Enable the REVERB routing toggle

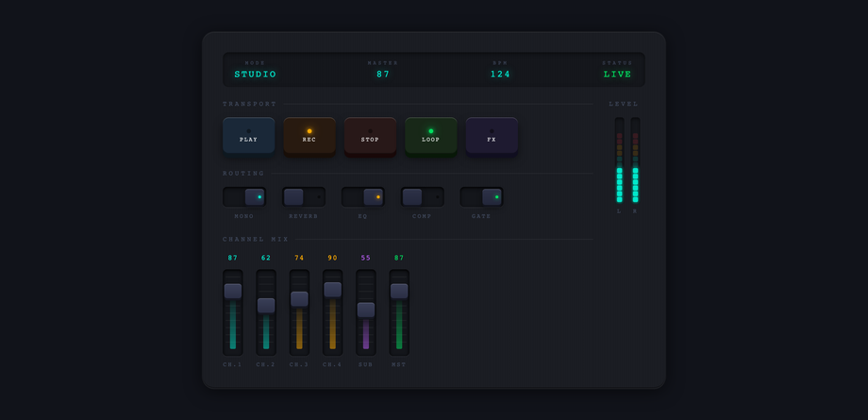tap(304, 196)
